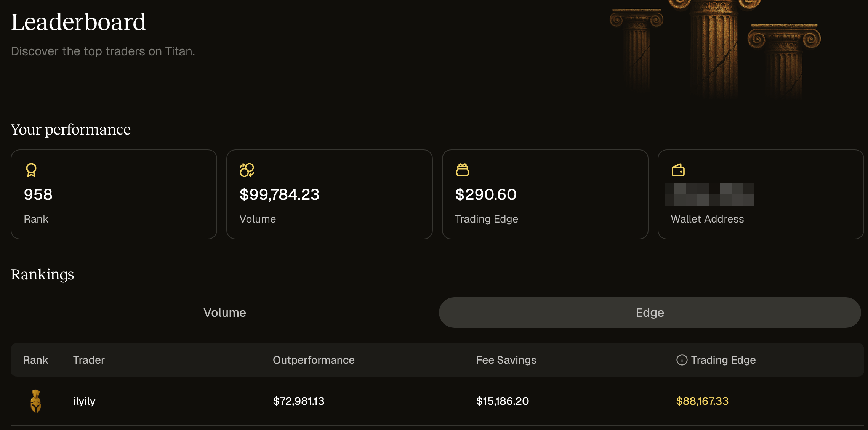Screen dimensions: 868x430
Task: Click the Rank column header
Action: [35, 360]
